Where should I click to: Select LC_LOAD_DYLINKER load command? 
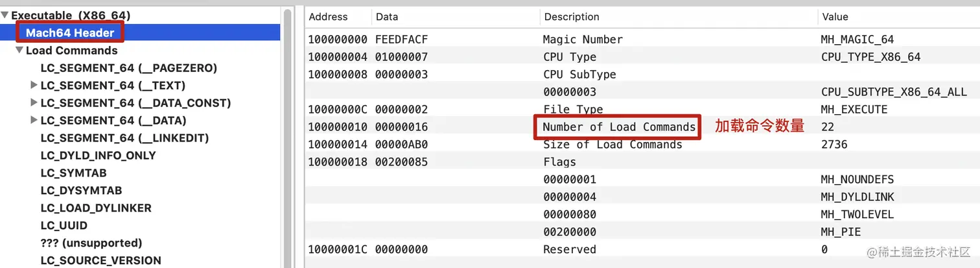point(96,208)
